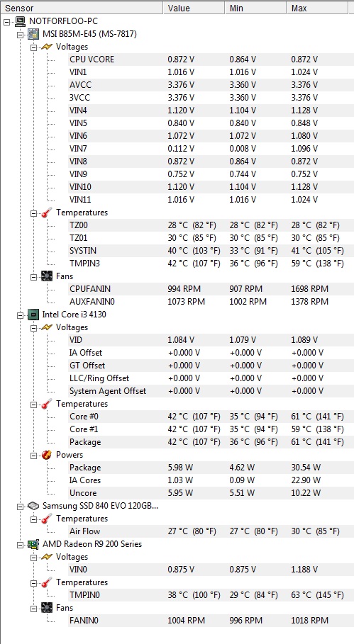354x644 pixels.
Task: Click the lightning Voltages icon under Intel Core i3
Action: coord(47,327)
